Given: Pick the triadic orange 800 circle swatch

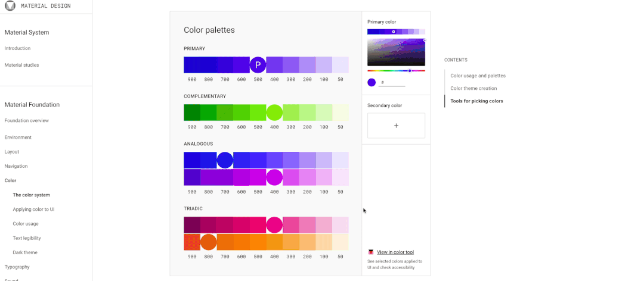Looking at the screenshot, I should pos(208,242).
